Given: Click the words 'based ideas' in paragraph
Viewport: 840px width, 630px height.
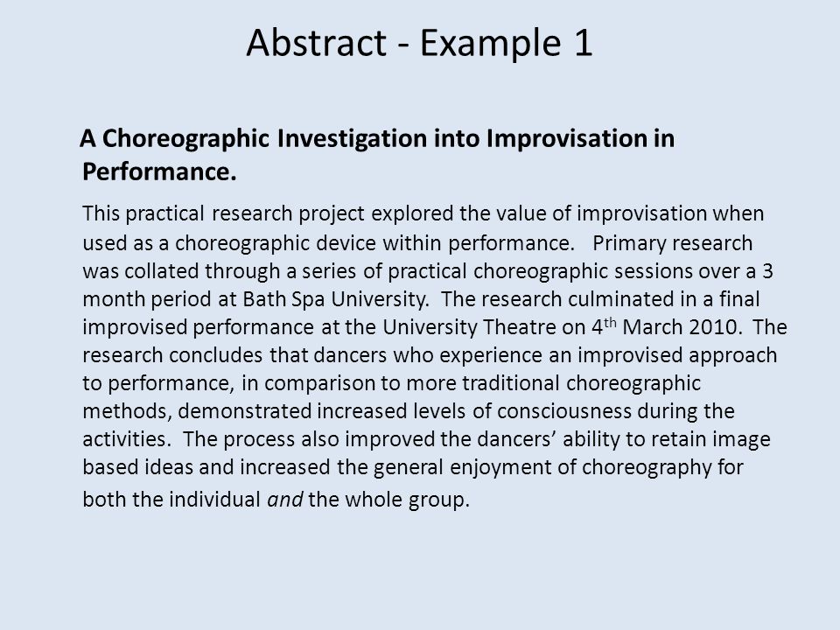Looking at the screenshot, I should pos(137,466).
